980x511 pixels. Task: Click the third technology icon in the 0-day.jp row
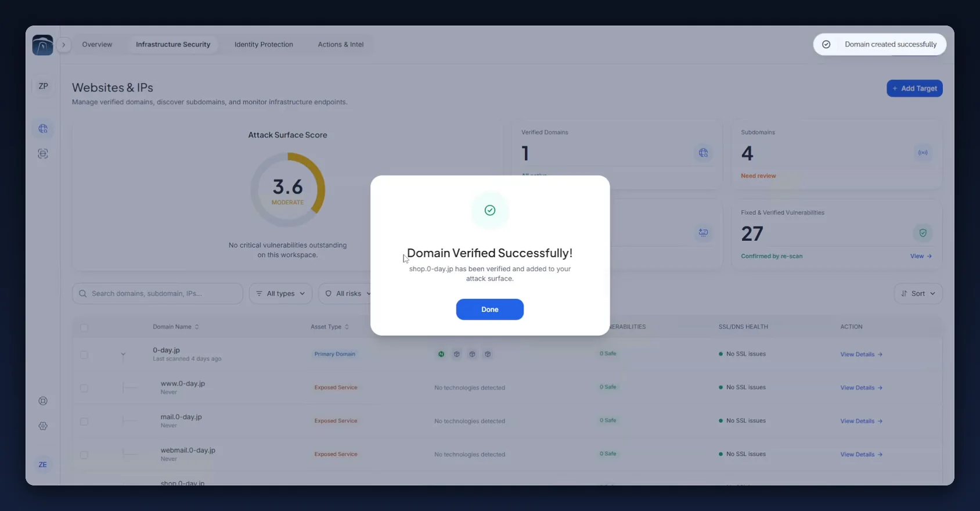tap(472, 354)
